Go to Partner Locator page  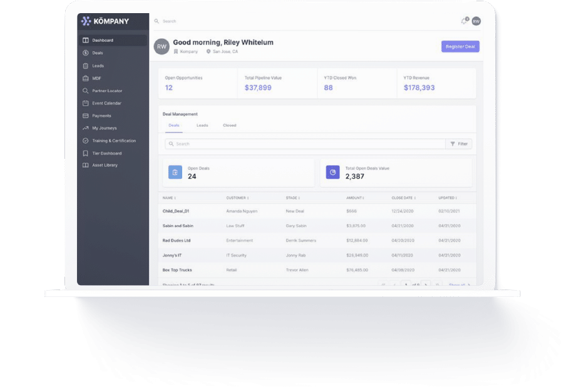(106, 91)
